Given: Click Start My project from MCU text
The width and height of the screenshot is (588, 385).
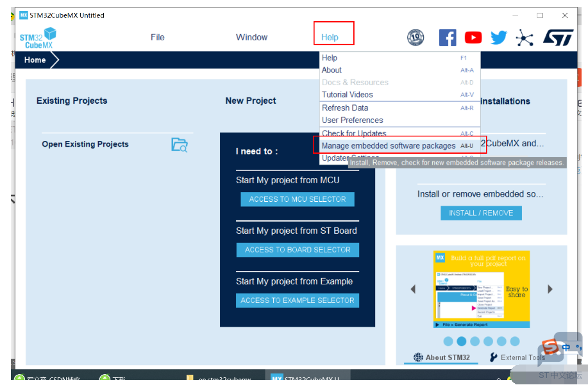Looking at the screenshot, I should pos(288,180).
